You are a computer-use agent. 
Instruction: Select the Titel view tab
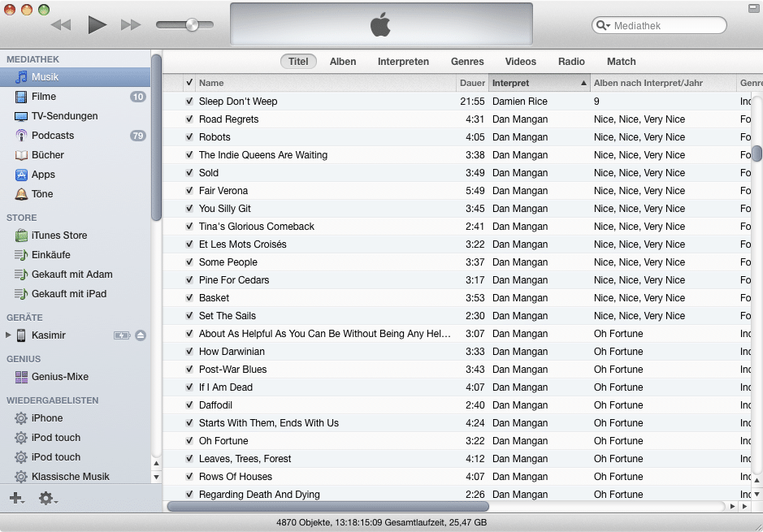[298, 61]
